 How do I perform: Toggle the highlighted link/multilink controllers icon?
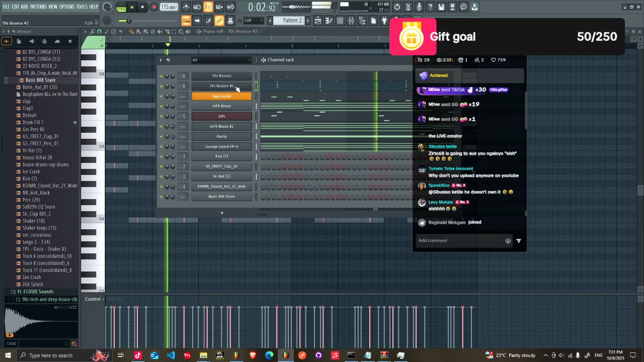pos(219,21)
